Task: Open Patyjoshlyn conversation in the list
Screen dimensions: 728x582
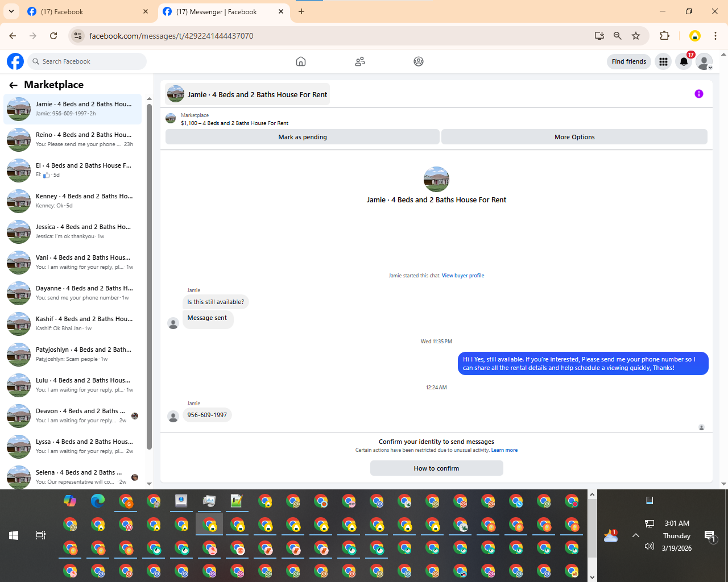Action: click(x=73, y=354)
